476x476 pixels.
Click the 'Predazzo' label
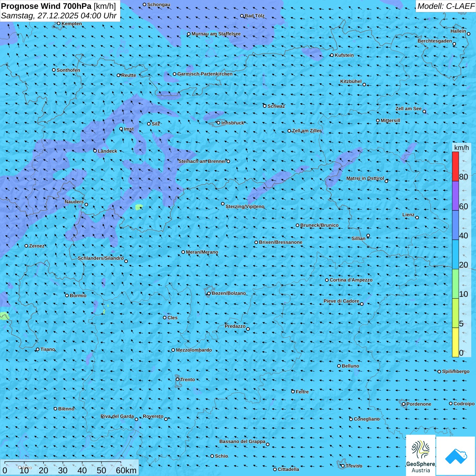tap(235, 326)
